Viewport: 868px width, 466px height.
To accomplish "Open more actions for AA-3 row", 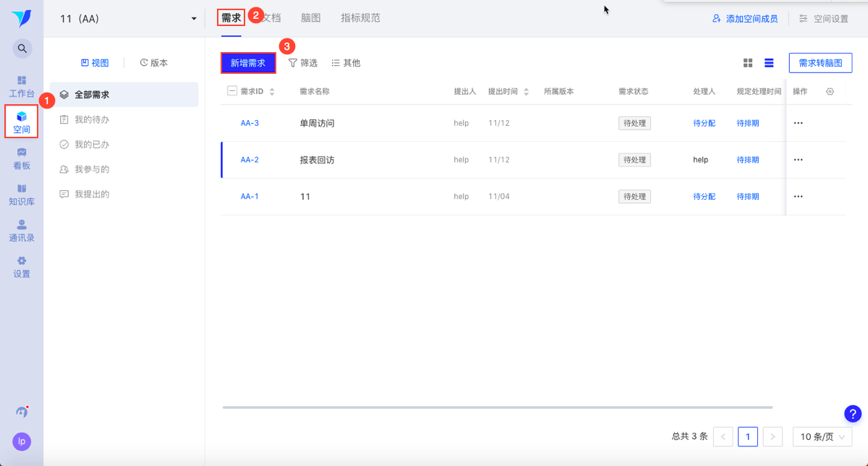I will (x=799, y=123).
